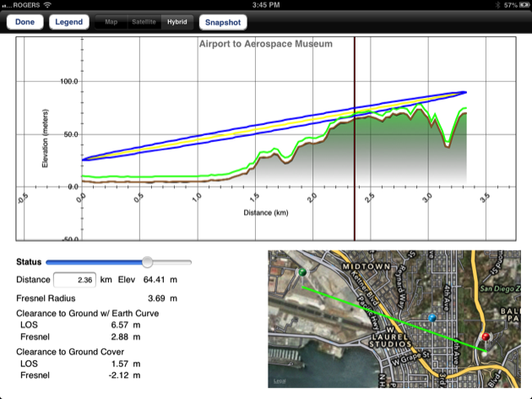Screen dimensions: 532x399
Task: Tap the green start pin on map
Action: [x=301, y=272]
